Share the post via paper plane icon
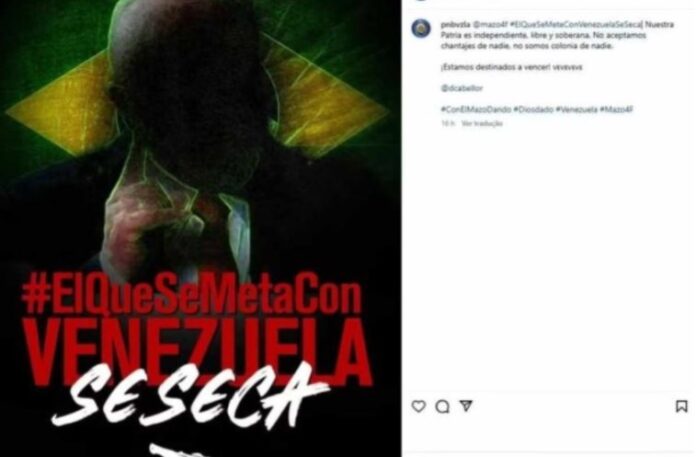 pos(466,406)
